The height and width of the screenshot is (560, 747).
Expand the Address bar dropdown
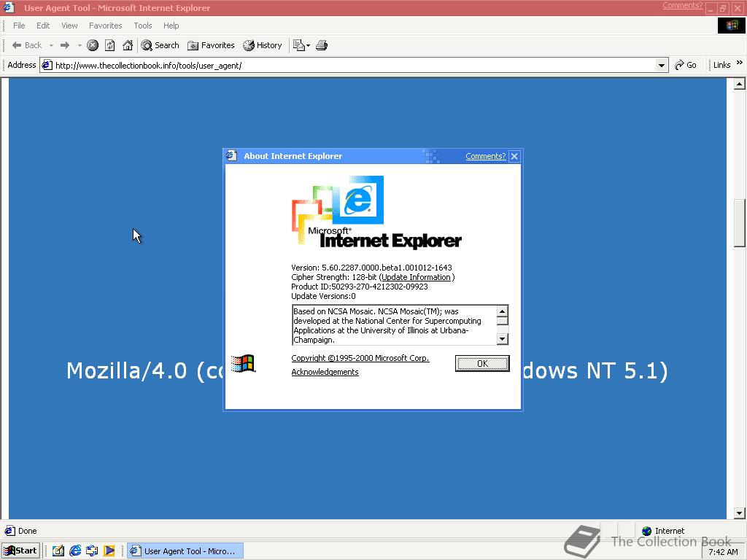tap(662, 65)
